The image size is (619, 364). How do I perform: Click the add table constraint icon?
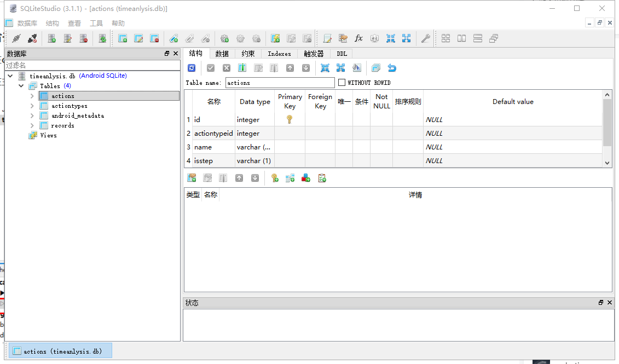[x=192, y=178]
